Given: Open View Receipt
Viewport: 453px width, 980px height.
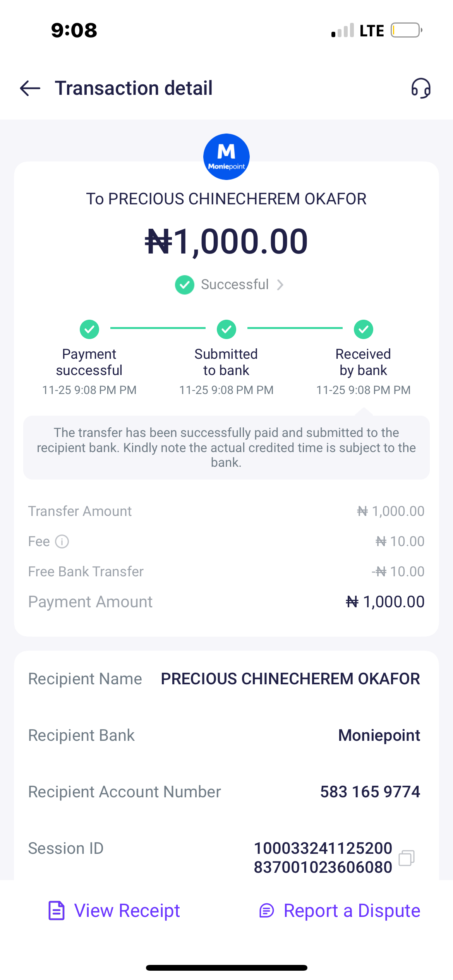Looking at the screenshot, I should (x=127, y=910).
